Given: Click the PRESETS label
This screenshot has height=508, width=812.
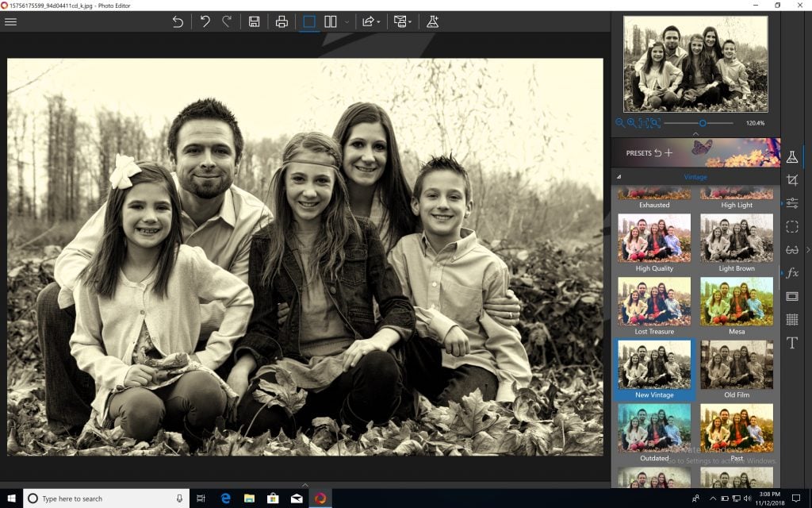Looking at the screenshot, I should [638, 153].
